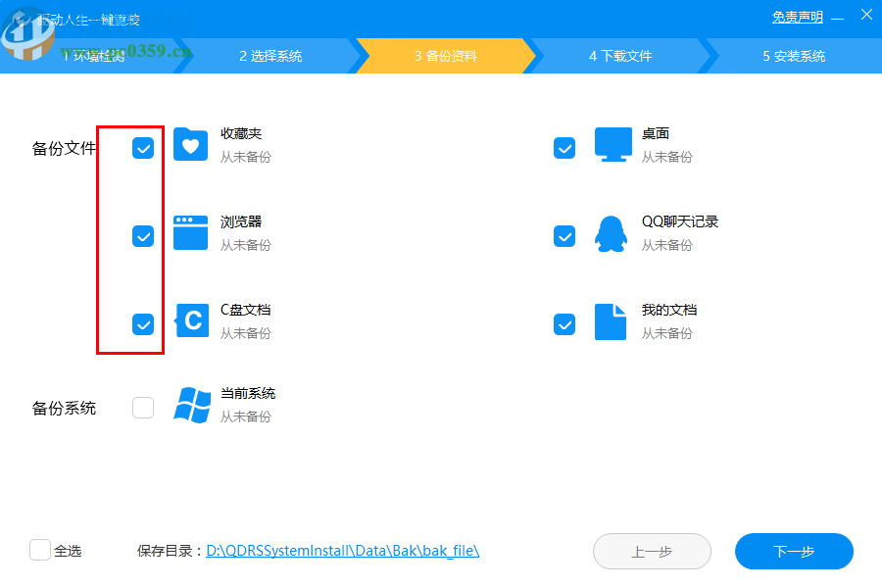Image resolution: width=882 pixels, height=588 pixels.
Task: Go to step 2 选择系统
Action: click(x=270, y=56)
